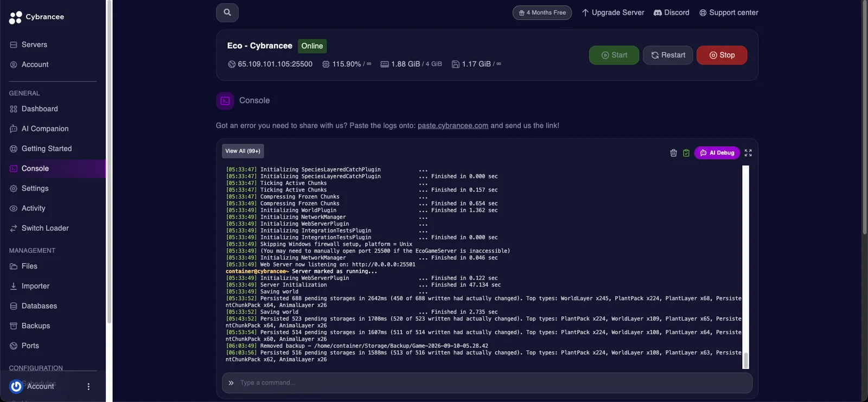The image size is (868, 402).
Task: Click the purple Console terminal icon
Action: pyautogui.click(x=225, y=101)
